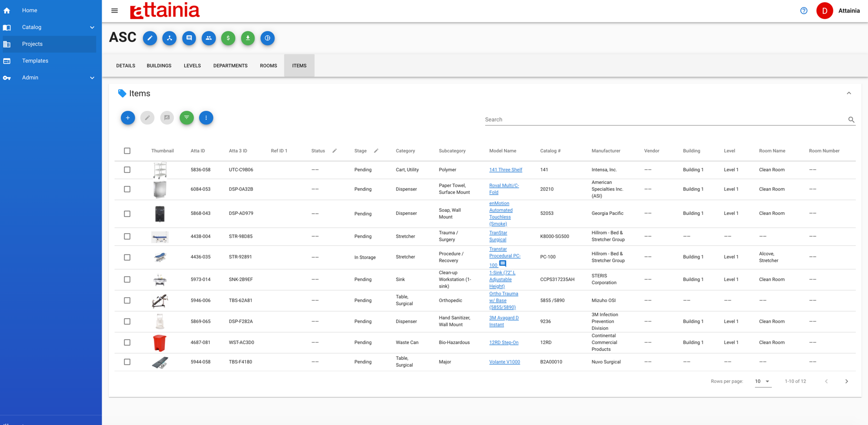Open the Roval Multi/C-Fold link
Screen dimensions: 868x425
point(504,189)
